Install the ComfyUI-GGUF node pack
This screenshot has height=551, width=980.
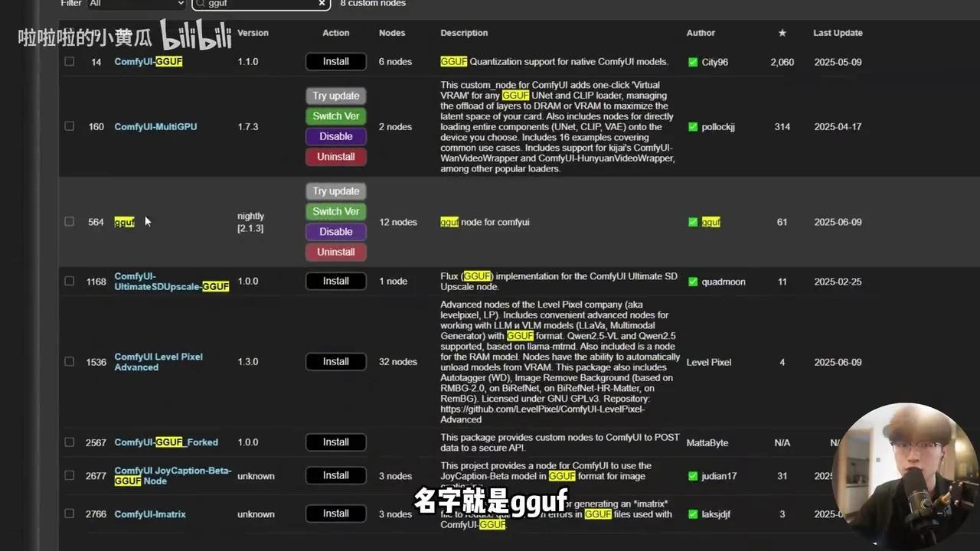click(x=335, y=62)
